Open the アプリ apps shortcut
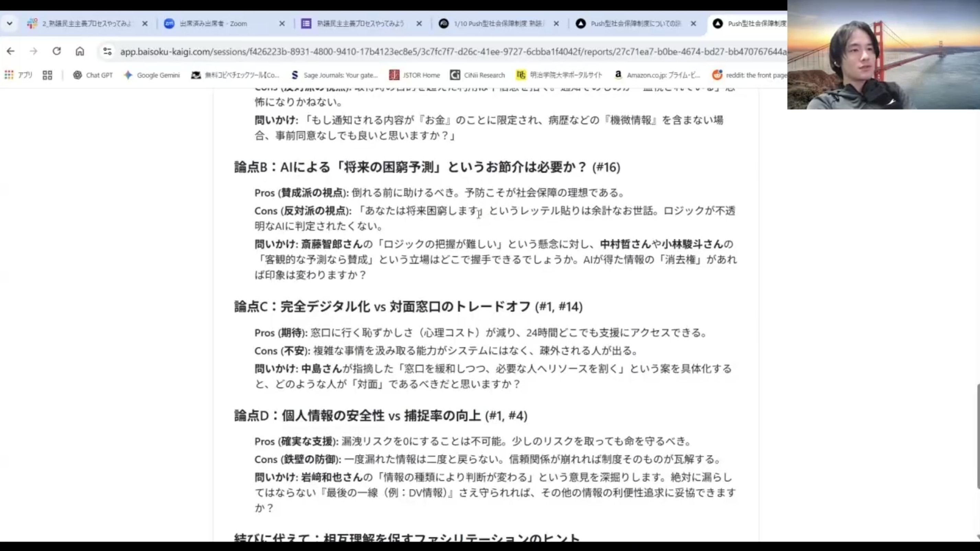Image resolution: width=980 pixels, height=551 pixels. [x=18, y=75]
